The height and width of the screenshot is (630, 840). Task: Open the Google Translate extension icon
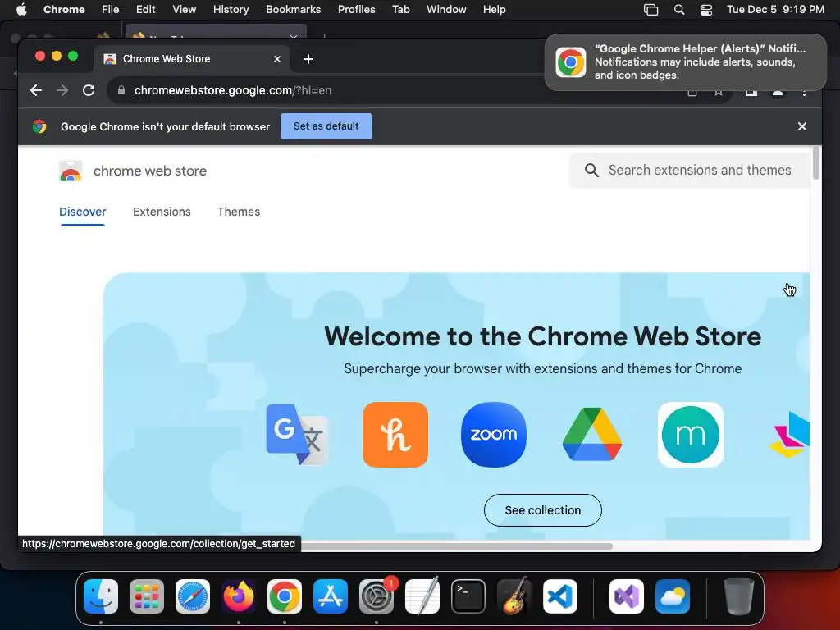pos(297,435)
